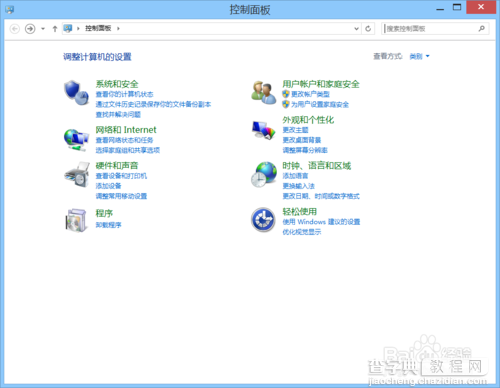The height and width of the screenshot is (388, 500).
Task: Click 更改日期、时间或数字格式 link
Action: click(x=321, y=196)
